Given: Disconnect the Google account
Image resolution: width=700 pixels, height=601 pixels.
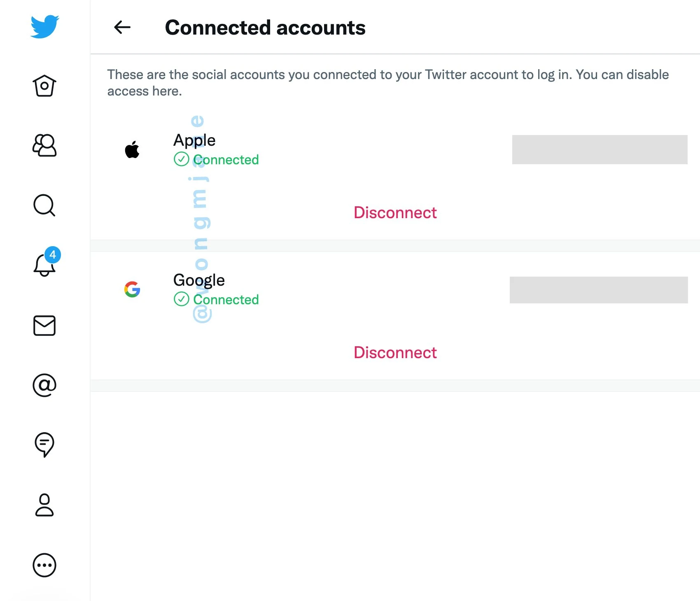Looking at the screenshot, I should 395,352.
